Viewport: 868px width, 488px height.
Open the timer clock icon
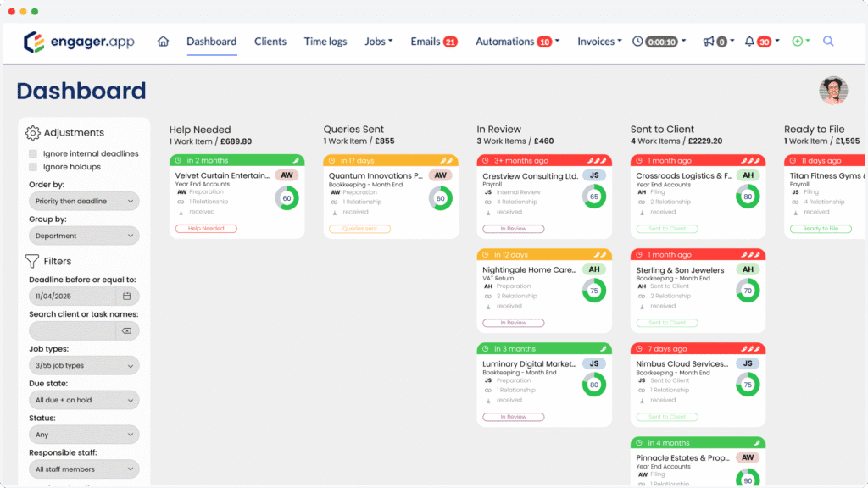(x=637, y=42)
